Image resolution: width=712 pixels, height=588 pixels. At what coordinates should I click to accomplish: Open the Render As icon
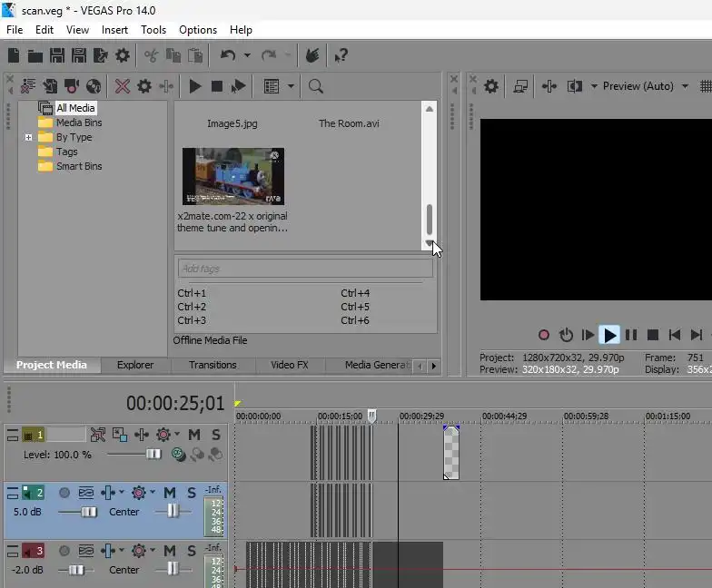click(x=100, y=56)
